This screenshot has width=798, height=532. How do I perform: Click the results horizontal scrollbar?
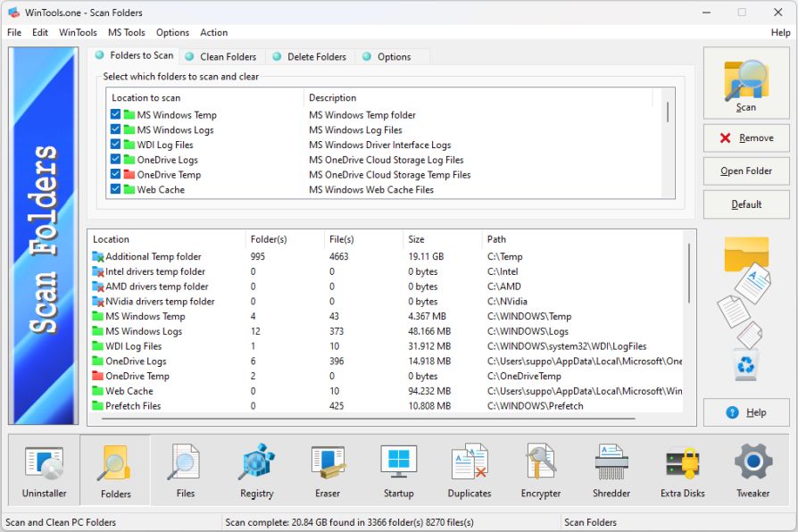pos(369,419)
